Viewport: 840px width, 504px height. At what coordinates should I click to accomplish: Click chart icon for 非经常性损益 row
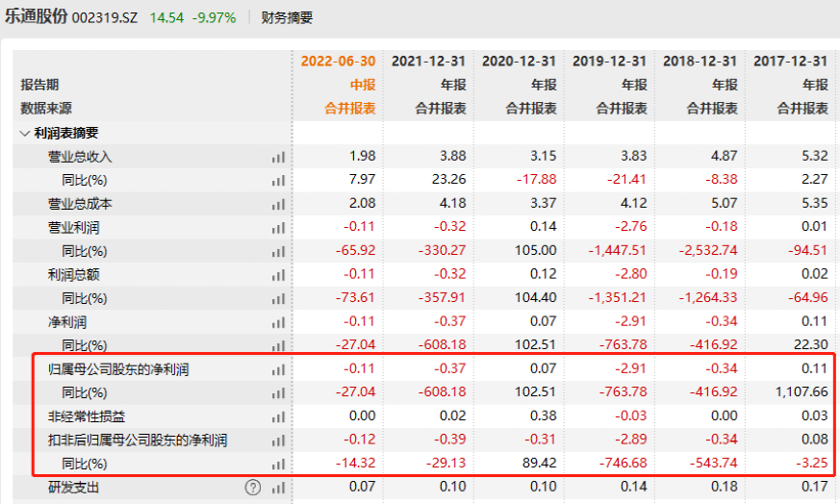pos(279,416)
